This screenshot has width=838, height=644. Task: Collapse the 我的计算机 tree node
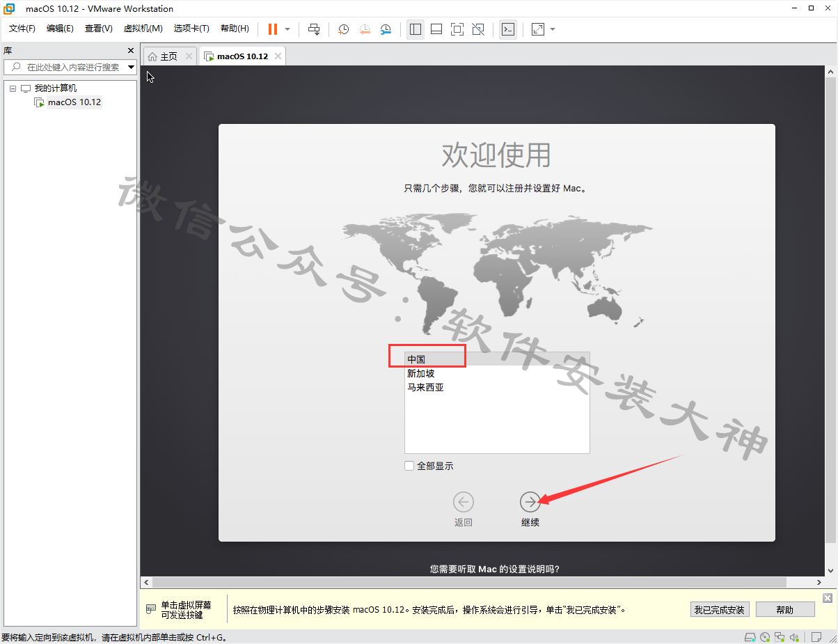coord(13,88)
